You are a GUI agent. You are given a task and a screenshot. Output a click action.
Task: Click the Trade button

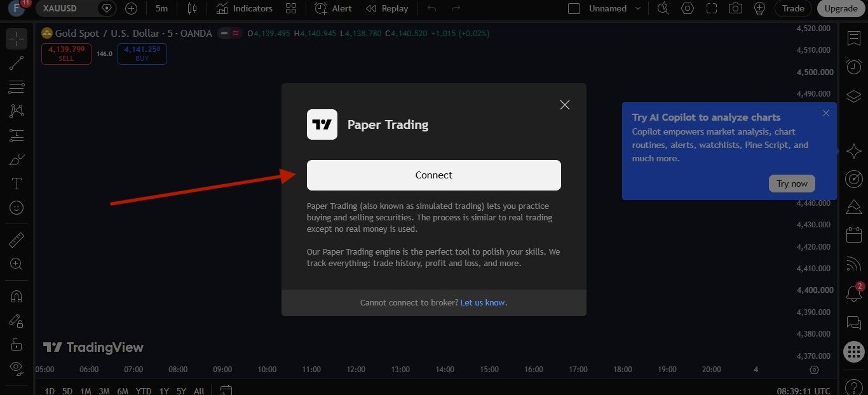point(793,8)
